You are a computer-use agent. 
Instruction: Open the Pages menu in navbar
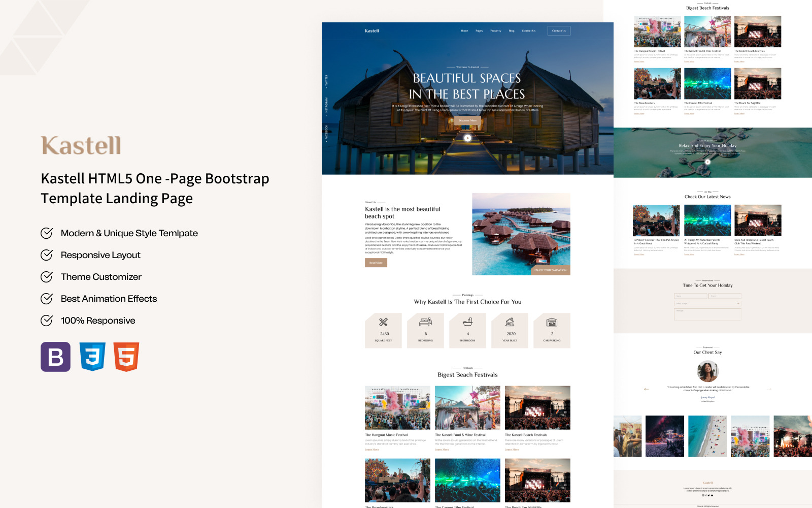(x=479, y=31)
